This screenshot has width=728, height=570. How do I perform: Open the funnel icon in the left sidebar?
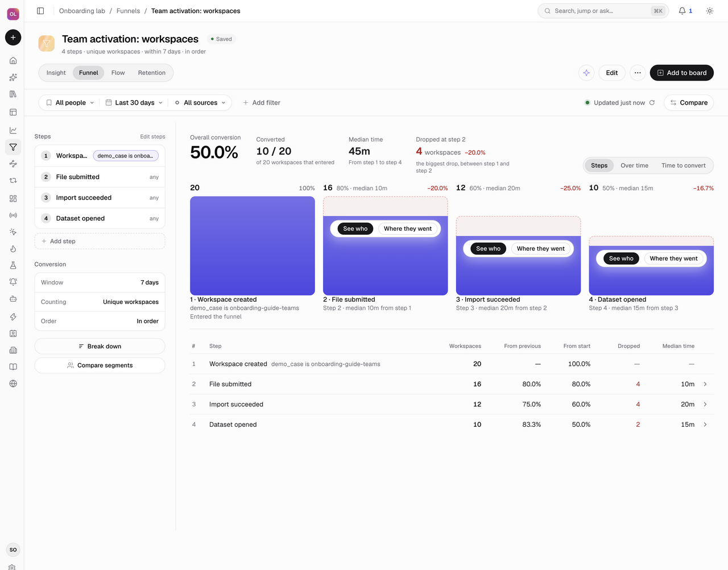coord(13,147)
